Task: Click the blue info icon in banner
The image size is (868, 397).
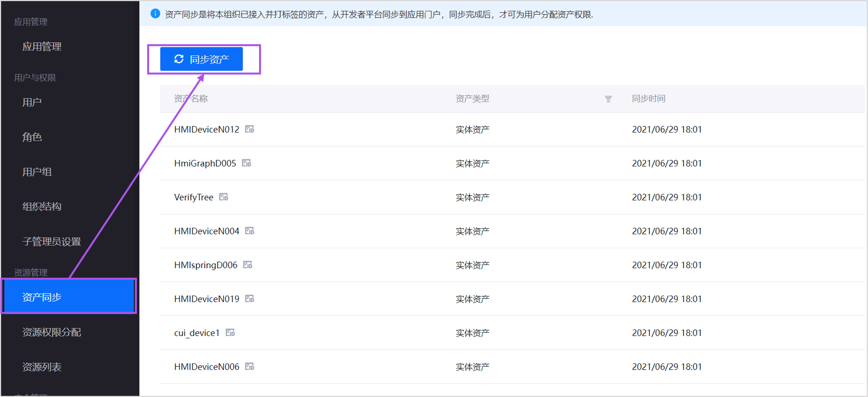Action: [x=155, y=14]
